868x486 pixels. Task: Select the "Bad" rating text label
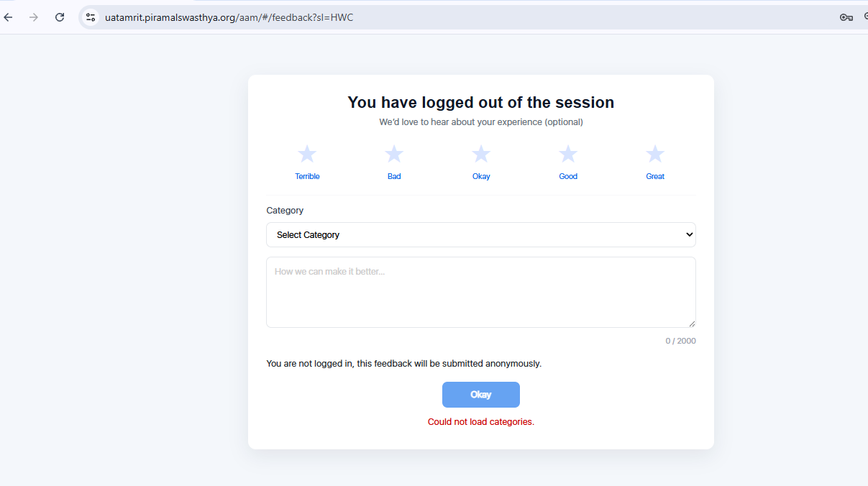(x=394, y=176)
